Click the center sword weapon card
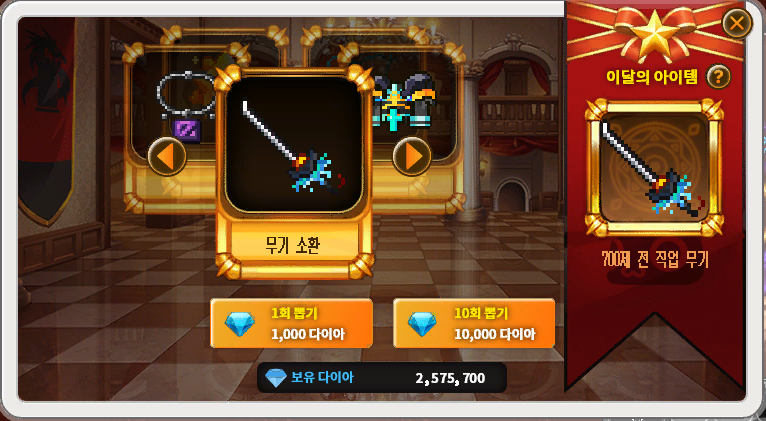Screen dimensions: 766x421 point(294,144)
